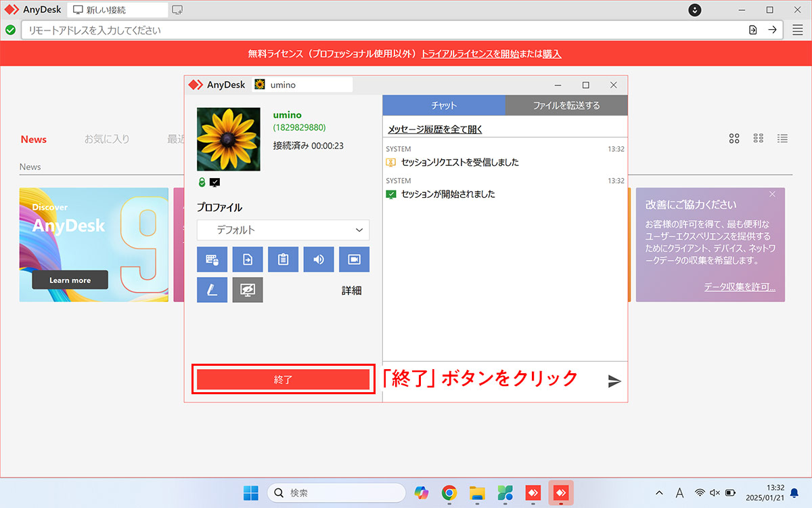The image size is (812, 508).
Task: Select the News tab in main window
Action: tap(33, 140)
